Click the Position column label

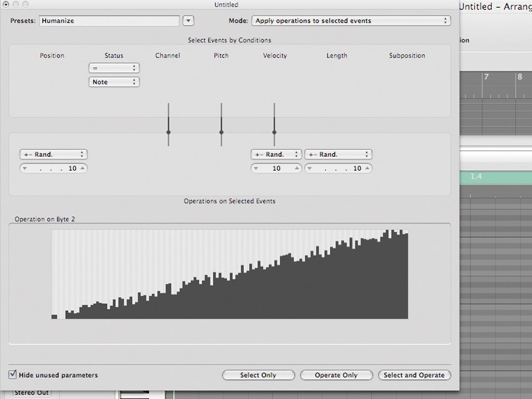(52, 56)
